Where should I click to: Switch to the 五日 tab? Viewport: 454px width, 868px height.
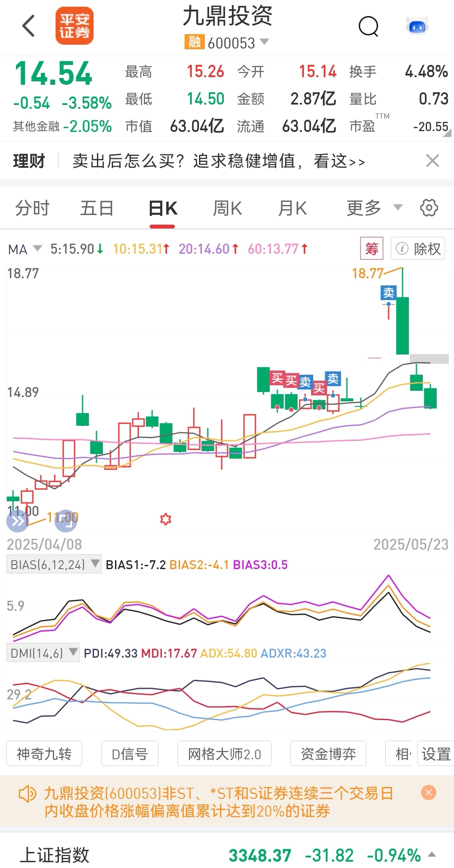97,208
